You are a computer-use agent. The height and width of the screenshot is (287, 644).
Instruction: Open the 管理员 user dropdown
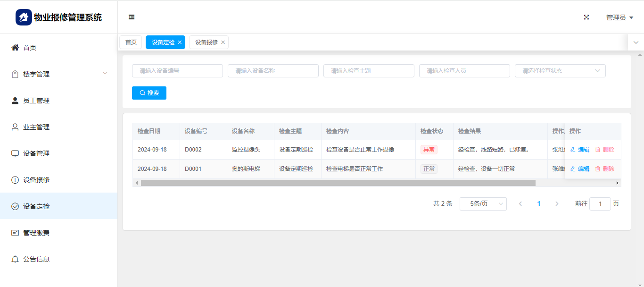[619, 17]
